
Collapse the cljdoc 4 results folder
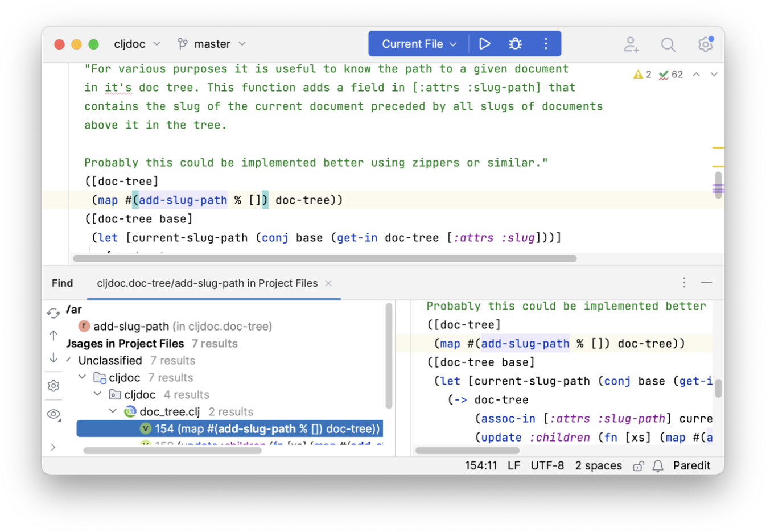point(98,394)
